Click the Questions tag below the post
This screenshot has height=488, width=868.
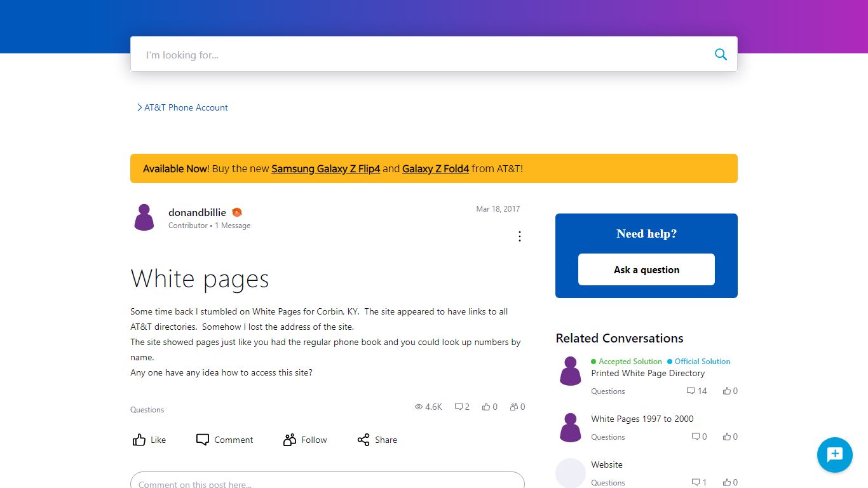tap(147, 410)
